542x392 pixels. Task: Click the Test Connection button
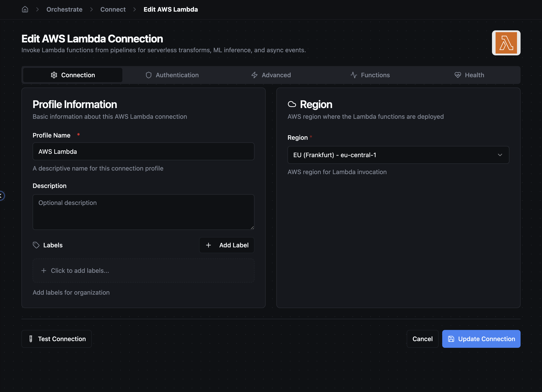(56, 339)
